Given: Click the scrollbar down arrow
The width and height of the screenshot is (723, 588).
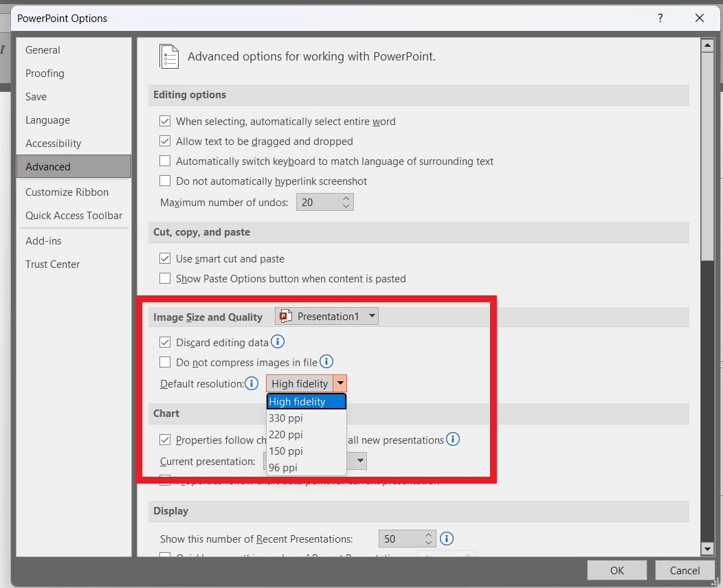Looking at the screenshot, I should click(x=707, y=549).
